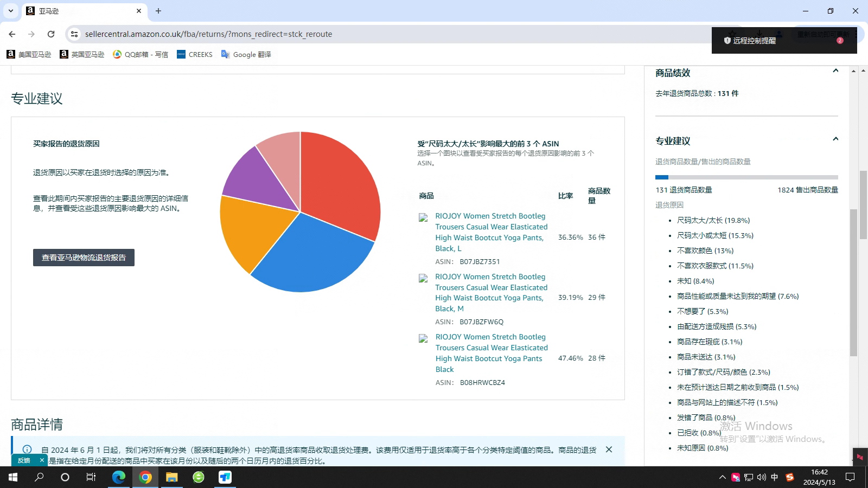Click 不喜欢衣服款式 (11.5%) reason

pyautogui.click(x=715, y=266)
